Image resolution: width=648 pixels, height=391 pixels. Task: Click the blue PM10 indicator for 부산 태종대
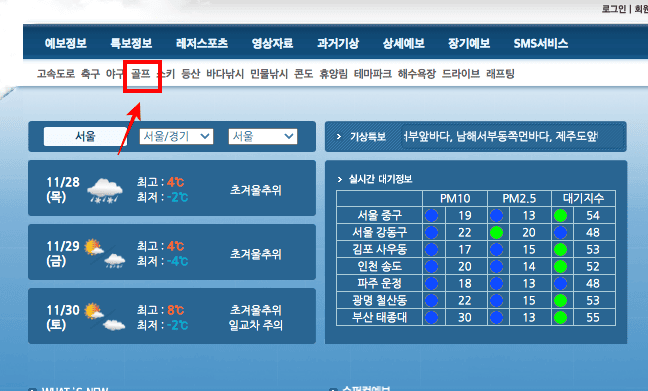(431, 317)
